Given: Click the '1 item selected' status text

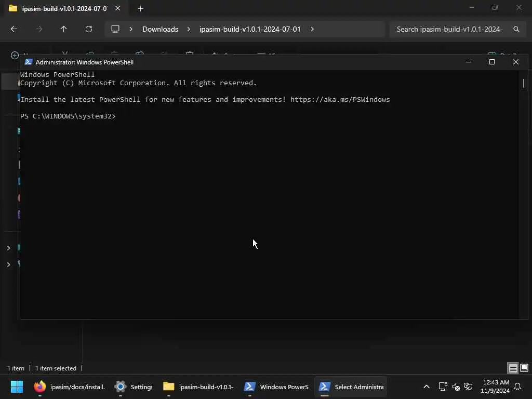Looking at the screenshot, I should [56, 368].
